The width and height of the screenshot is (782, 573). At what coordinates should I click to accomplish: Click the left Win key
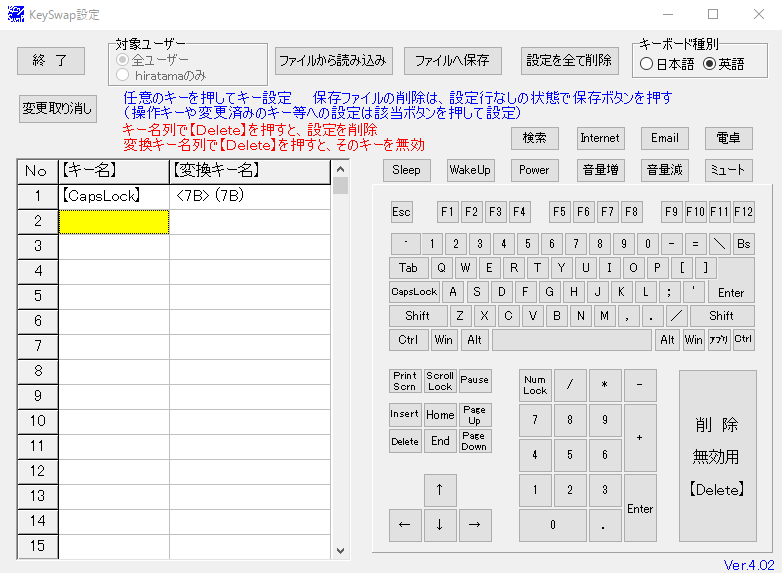pyautogui.click(x=444, y=340)
